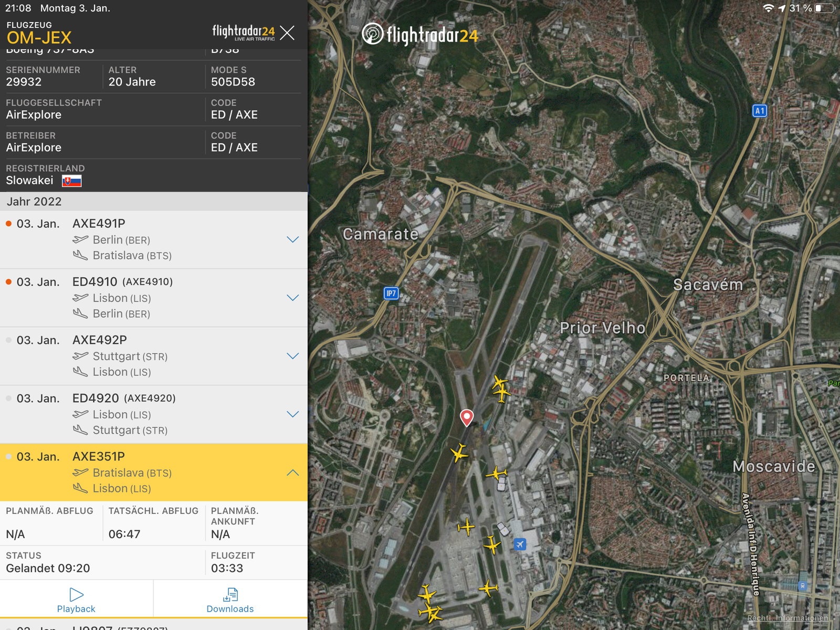
Task: Expand the ED4920 Lisbon to Stuttgart flight
Action: pos(292,414)
